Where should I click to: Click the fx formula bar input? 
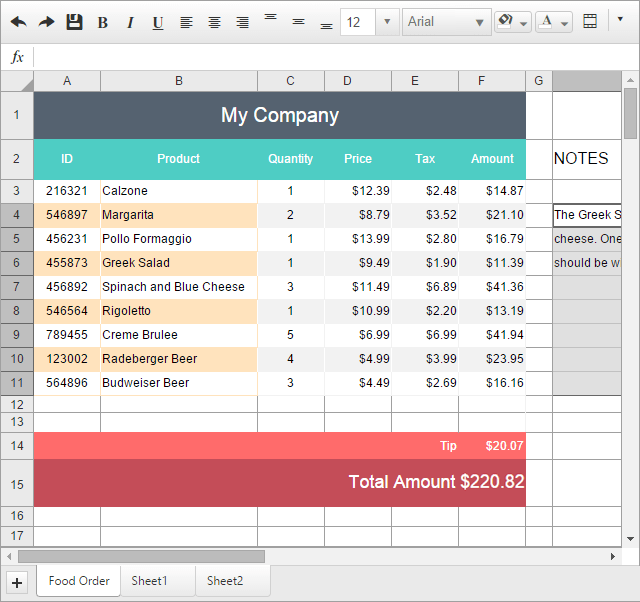[336, 57]
